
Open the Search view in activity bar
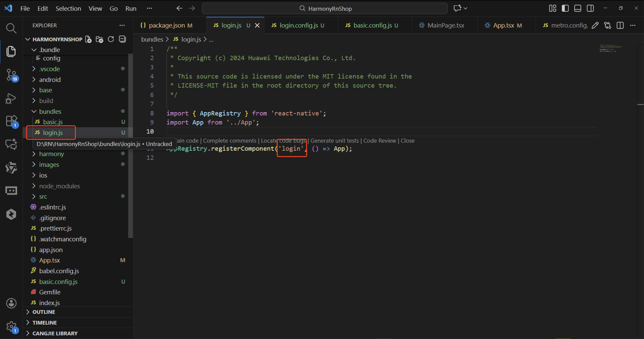pyautogui.click(x=11, y=28)
